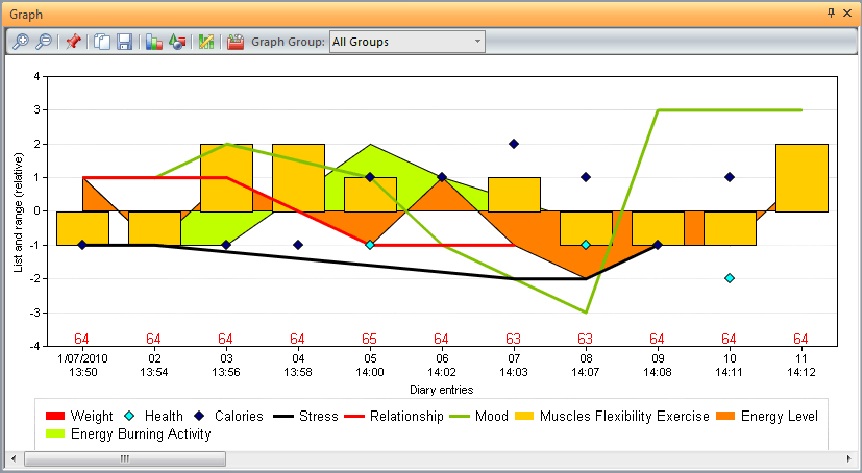Viewport: 862px width, 473px height.
Task: Click the zoom in magnifier icon
Action: tap(19, 42)
